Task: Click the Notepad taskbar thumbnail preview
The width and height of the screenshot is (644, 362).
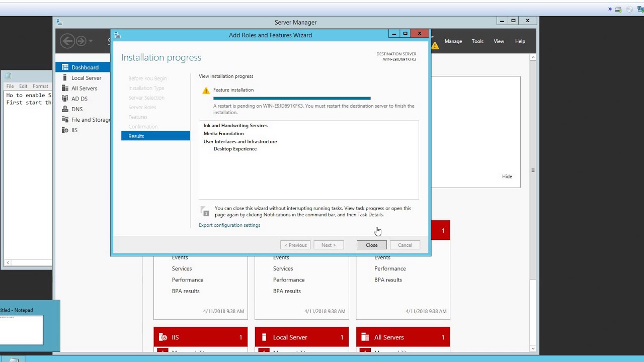Action: click(x=22, y=329)
